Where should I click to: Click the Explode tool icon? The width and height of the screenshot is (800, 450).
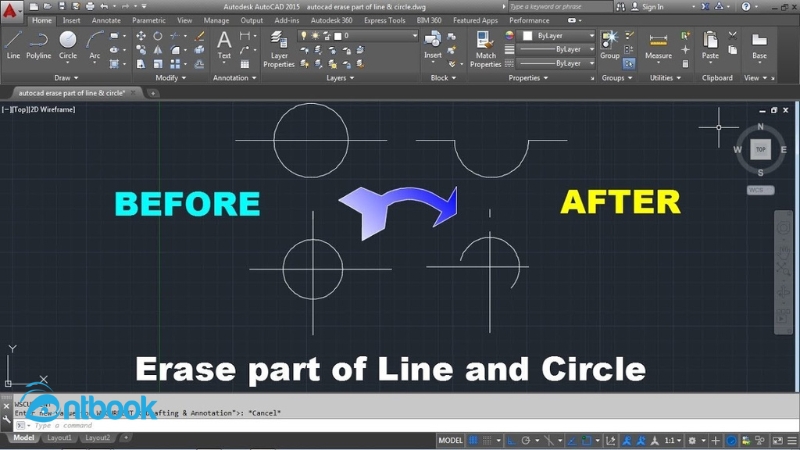click(x=199, y=49)
